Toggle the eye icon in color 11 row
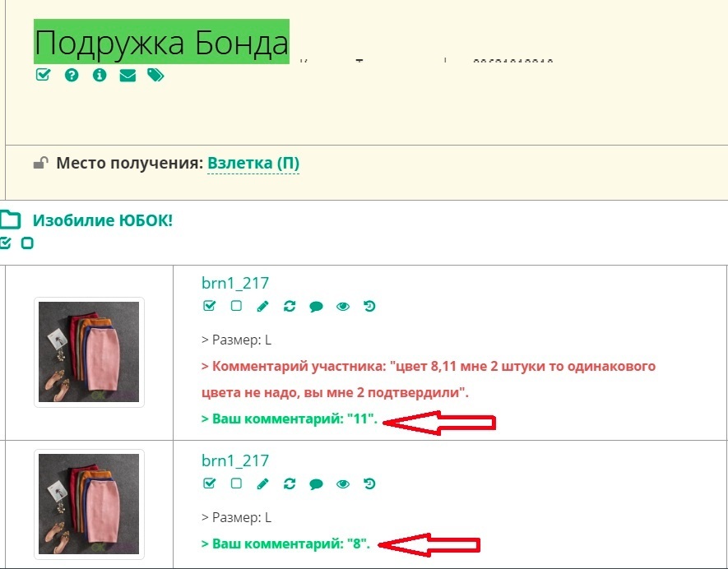The height and width of the screenshot is (569, 728). pyautogui.click(x=343, y=307)
